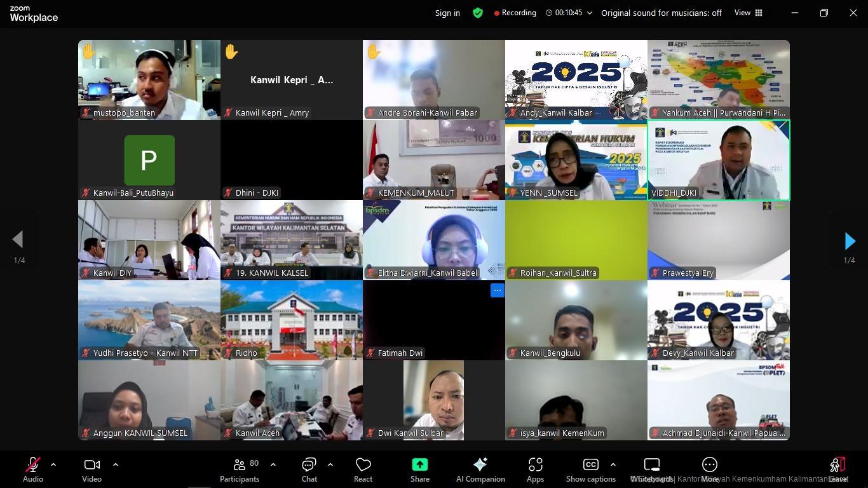Expand video options arrow beside Video

click(x=116, y=464)
